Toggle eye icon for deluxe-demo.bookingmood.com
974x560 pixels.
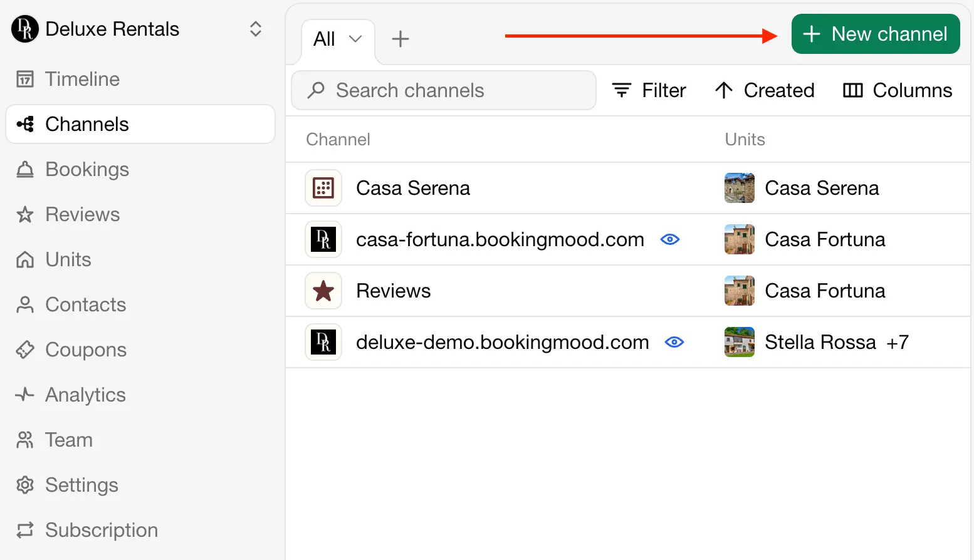pos(674,342)
